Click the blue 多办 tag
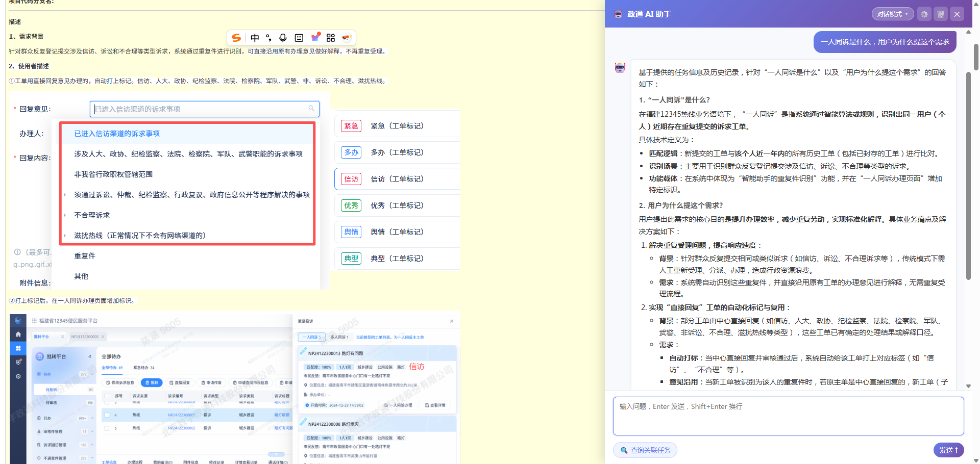 (351, 152)
